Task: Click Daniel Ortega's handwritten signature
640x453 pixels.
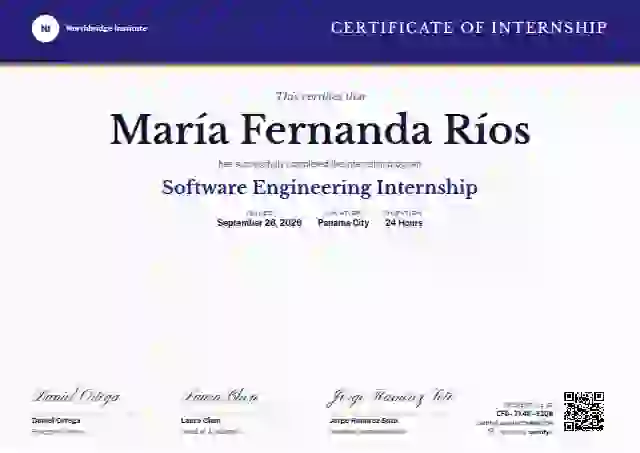Action: pos(76,397)
